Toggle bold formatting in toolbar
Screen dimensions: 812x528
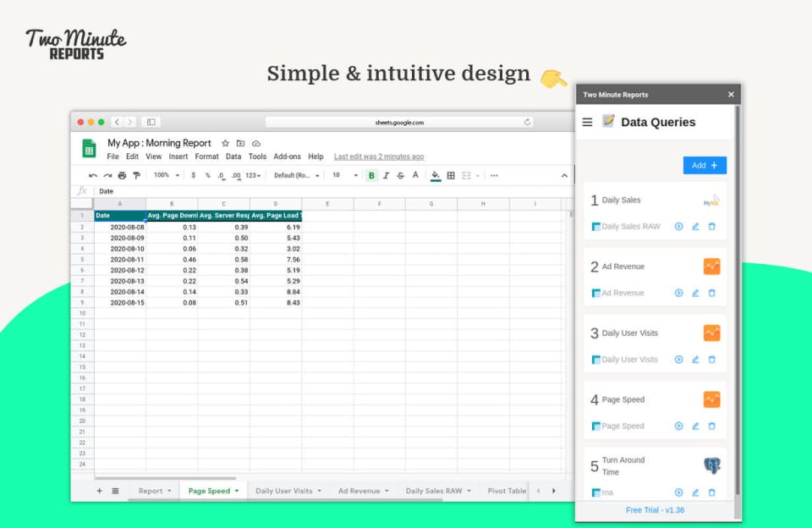pos(370,176)
